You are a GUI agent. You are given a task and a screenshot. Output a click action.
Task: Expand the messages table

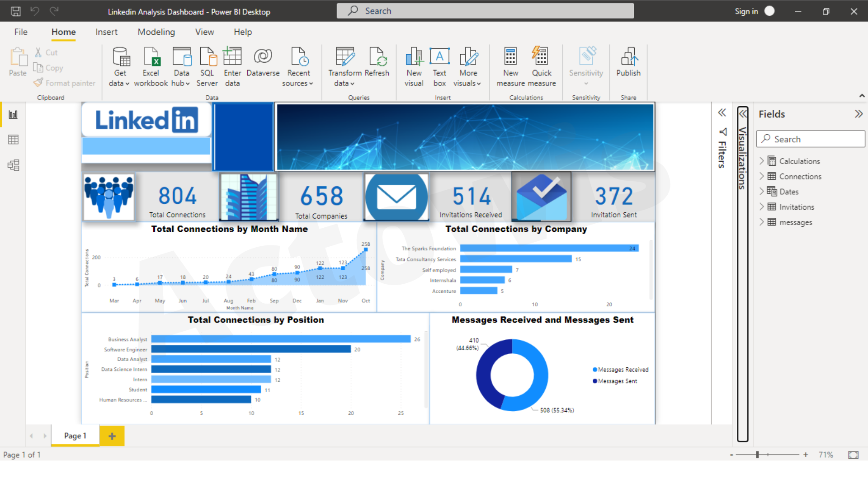pyautogui.click(x=762, y=222)
